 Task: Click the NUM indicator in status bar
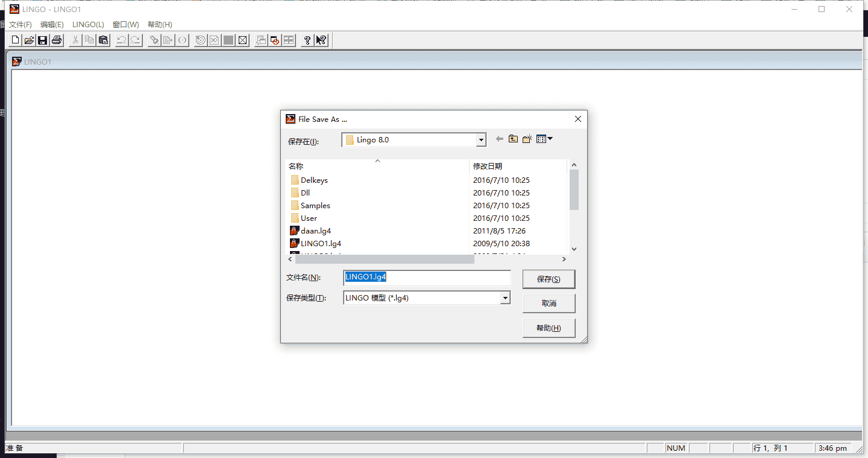click(676, 448)
